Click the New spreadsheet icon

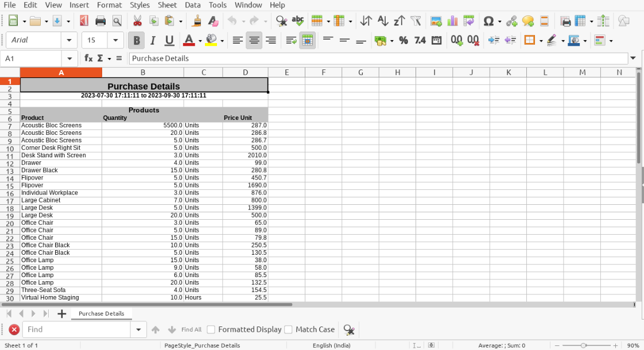[13, 21]
